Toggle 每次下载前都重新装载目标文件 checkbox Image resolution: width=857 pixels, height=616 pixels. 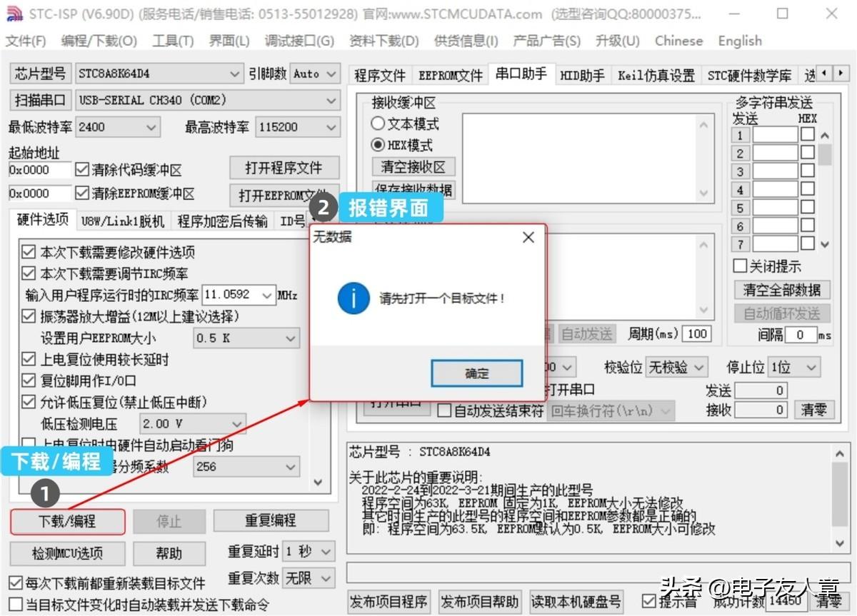pos(15,583)
